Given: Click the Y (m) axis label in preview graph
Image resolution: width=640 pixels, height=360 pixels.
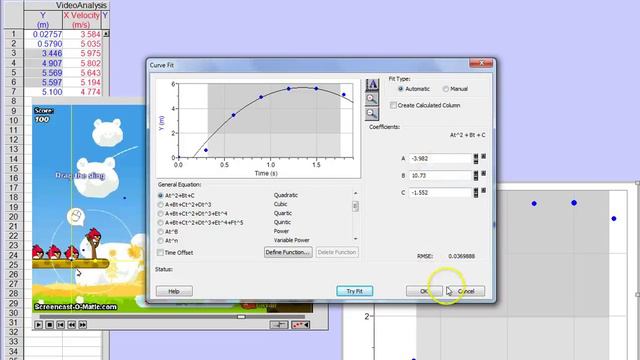Looking at the screenshot, I should (162, 123).
